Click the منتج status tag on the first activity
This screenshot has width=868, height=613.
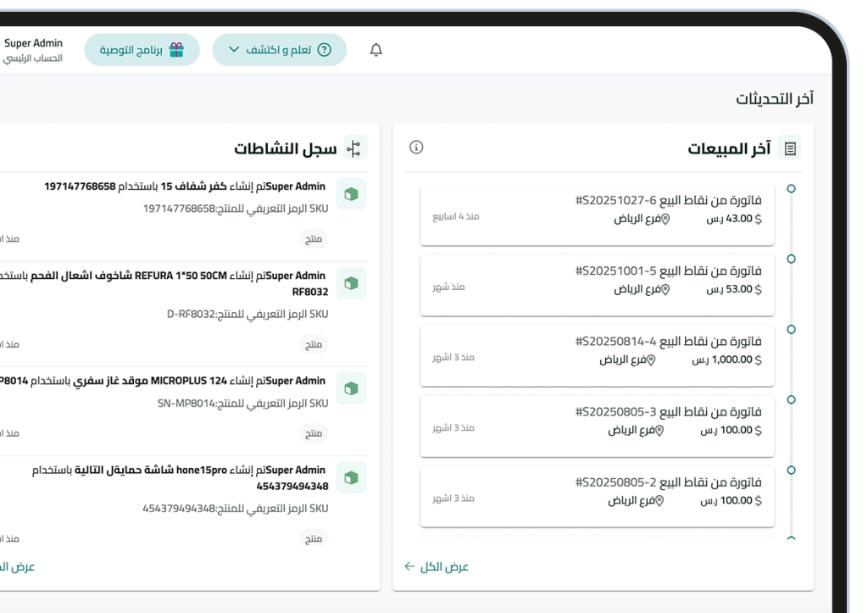(313, 239)
